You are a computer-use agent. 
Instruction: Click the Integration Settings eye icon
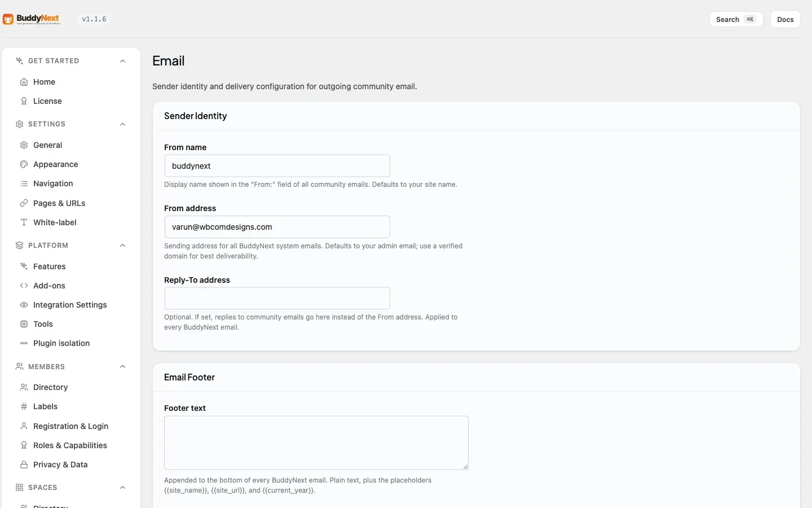[24, 305]
